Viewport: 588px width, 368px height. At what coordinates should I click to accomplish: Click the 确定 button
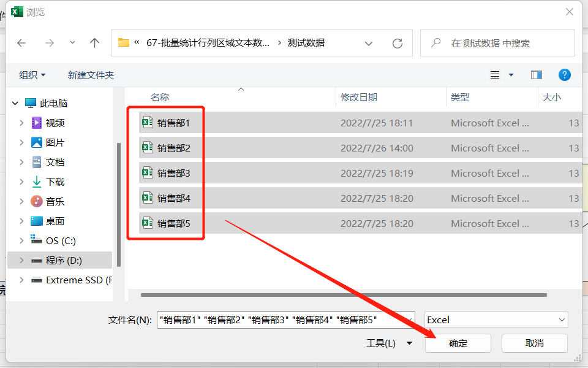458,343
